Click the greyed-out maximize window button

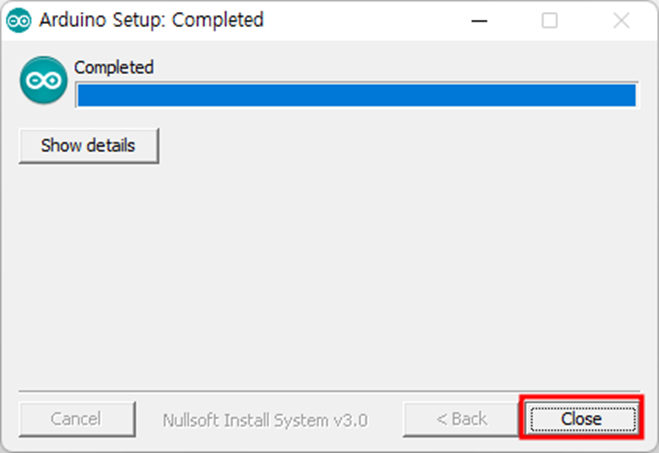click(x=549, y=20)
